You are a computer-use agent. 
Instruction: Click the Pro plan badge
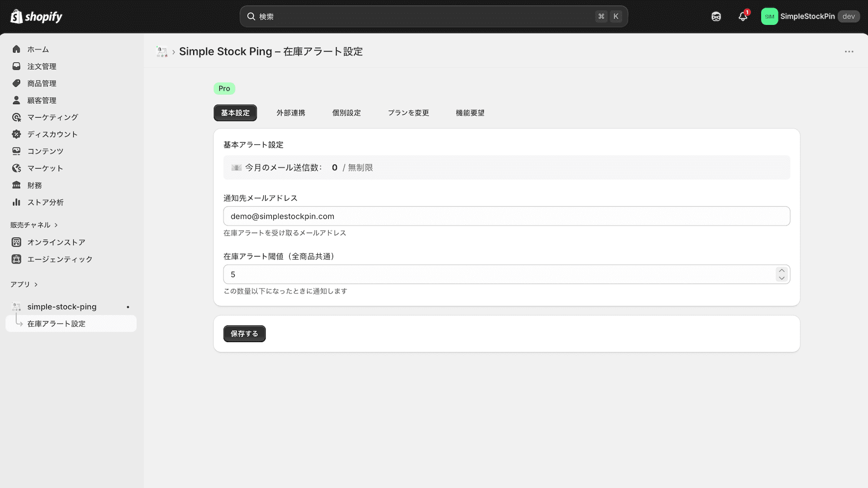225,88
